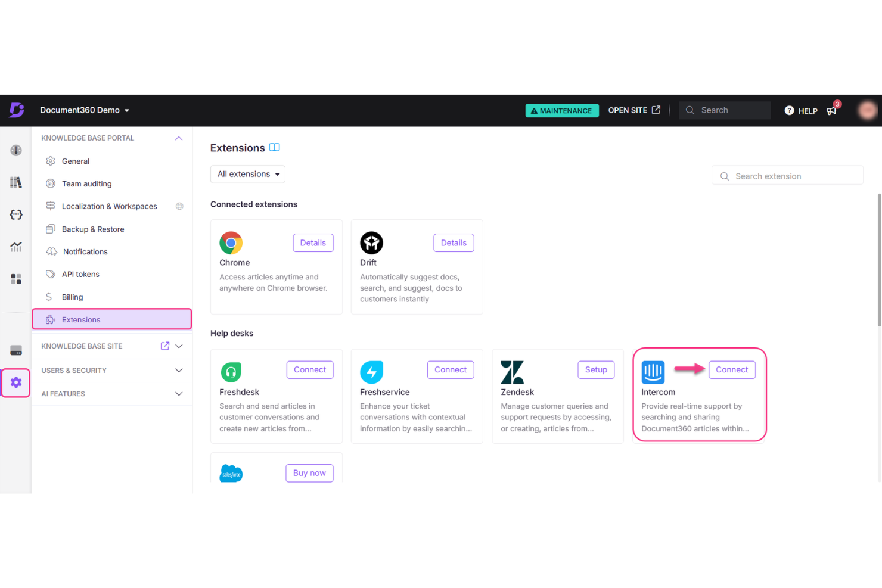Select the Documentation icon in the sidebar
Screen dimensions: 882x588
click(16, 182)
